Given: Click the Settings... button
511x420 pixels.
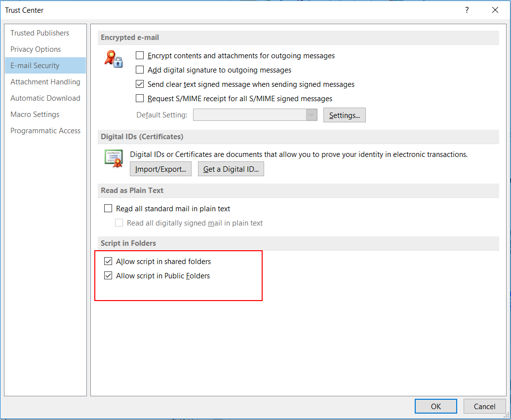Looking at the screenshot, I should pyautogui.click(x=344, y=115).
